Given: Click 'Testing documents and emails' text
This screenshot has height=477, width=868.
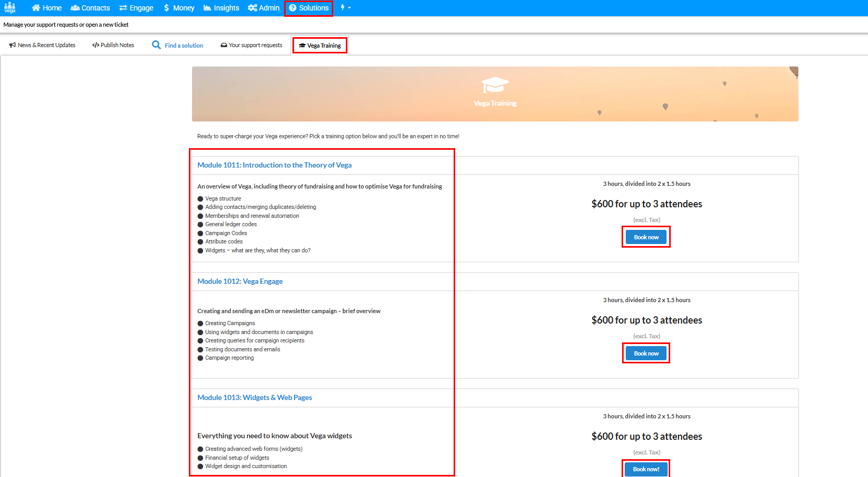Looking at the screenshot, I should click(243, 349).
